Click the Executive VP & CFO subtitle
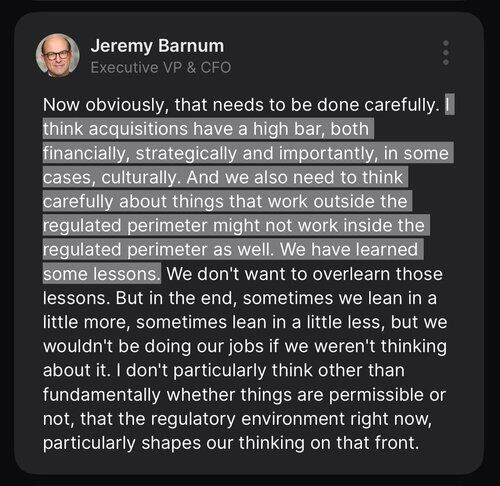 point(161,68)
